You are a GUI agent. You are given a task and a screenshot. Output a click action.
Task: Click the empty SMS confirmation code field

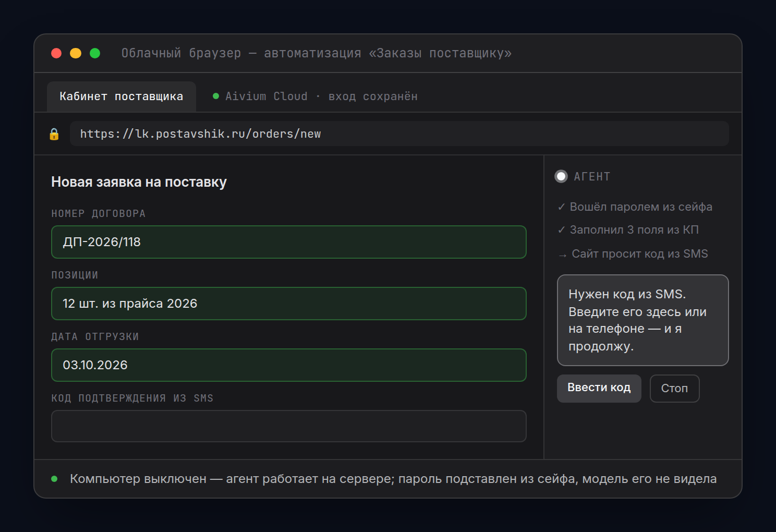point(289,426)
